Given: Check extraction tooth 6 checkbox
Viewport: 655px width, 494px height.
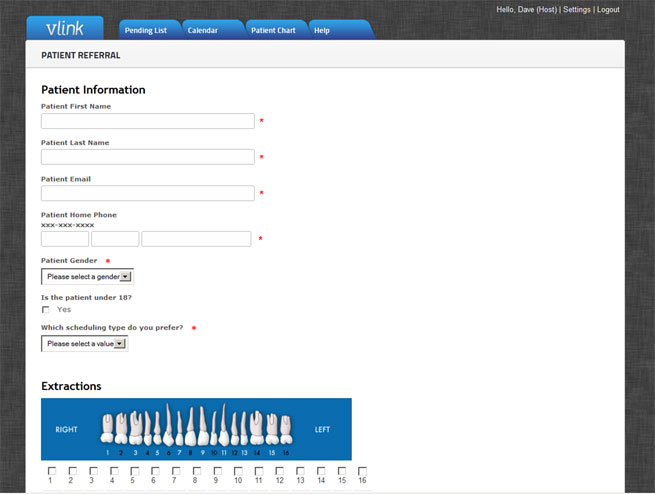Looking at the screenshot, I should 155,471.
